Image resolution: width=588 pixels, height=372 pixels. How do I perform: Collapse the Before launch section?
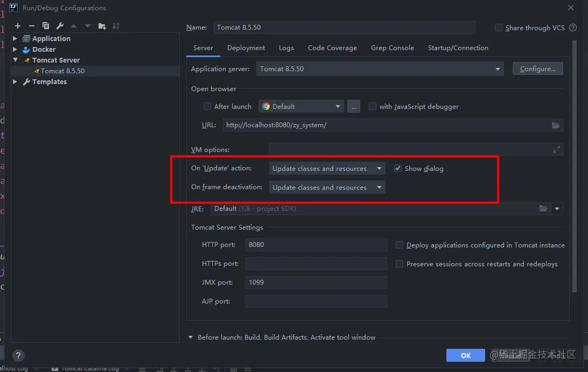coord(191,337)
